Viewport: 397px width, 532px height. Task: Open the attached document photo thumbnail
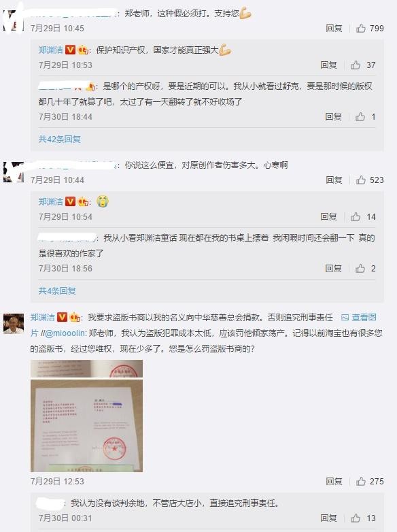(x=86, y=416)
